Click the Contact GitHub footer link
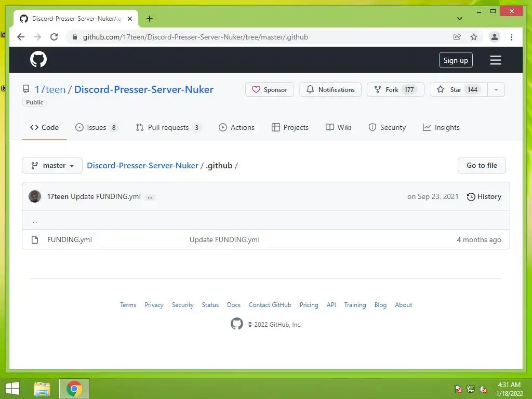Screen dimensions: 532x399 click(x=270, y=304)
